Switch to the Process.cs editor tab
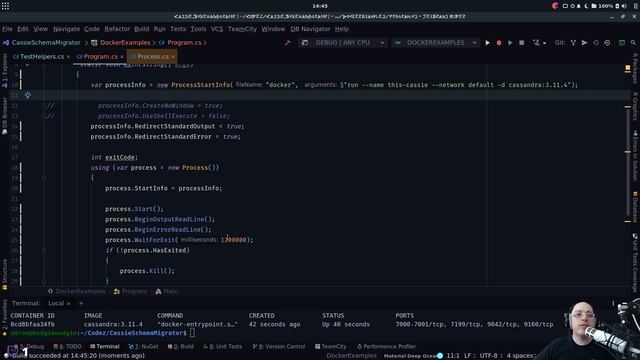640x360 pixels. 153,57
